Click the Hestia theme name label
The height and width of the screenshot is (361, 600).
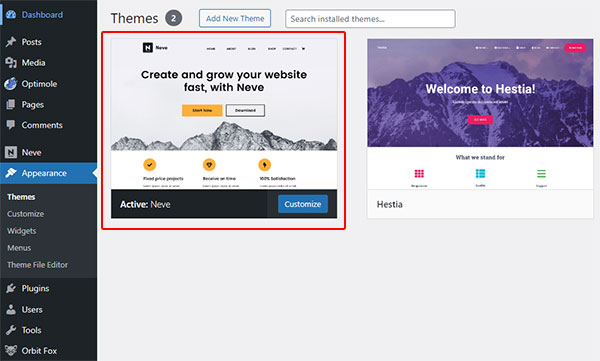390,204
